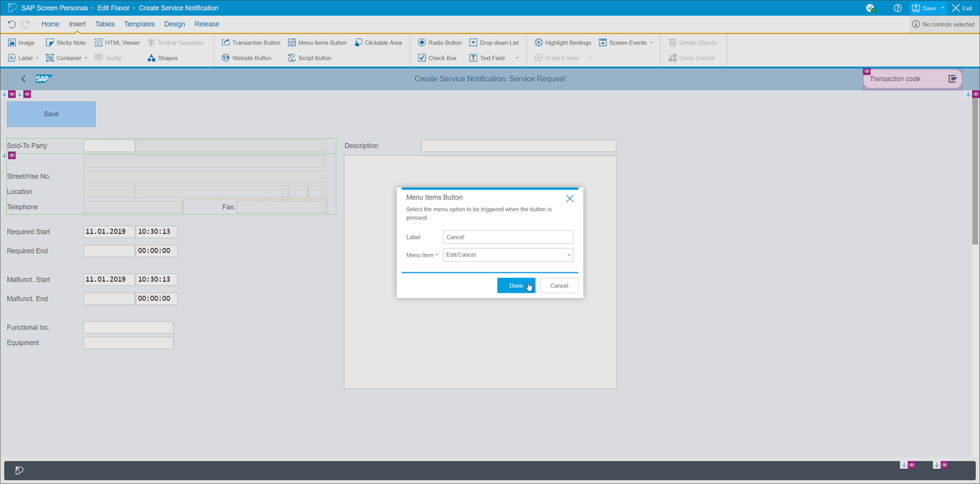Image resolution: width=980 pixels, height=484 pixels.
Task: Insert a Check Box control
Action: tap(437, 58)
